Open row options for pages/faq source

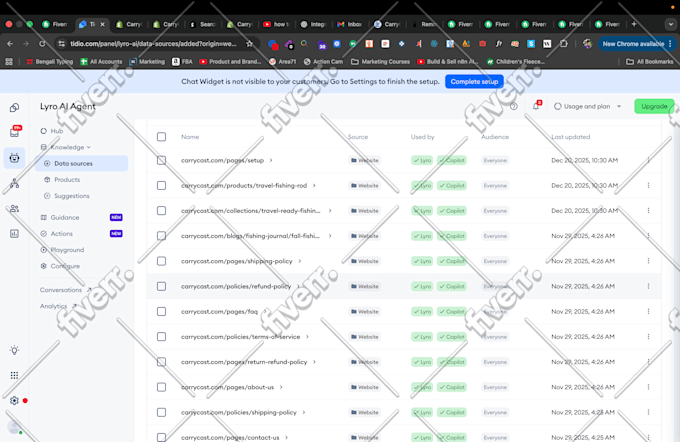click(648, 311)
